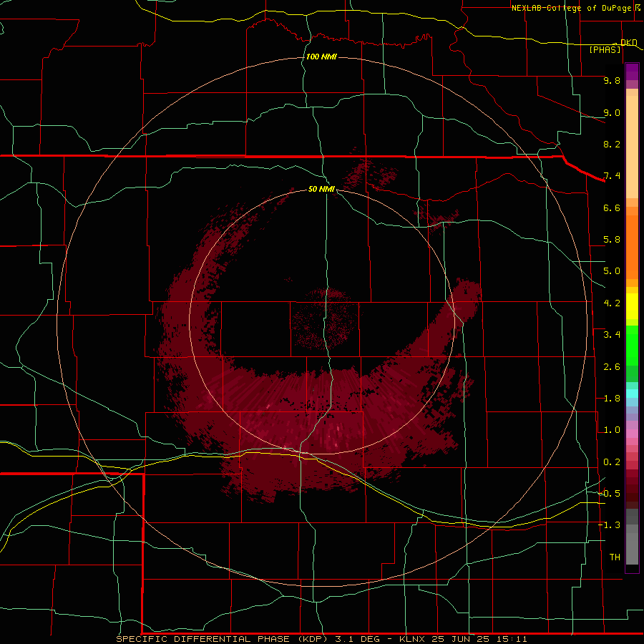Click the gray swatch beside the TH label
The image size is (644, 644).
[x=632, y=548]
